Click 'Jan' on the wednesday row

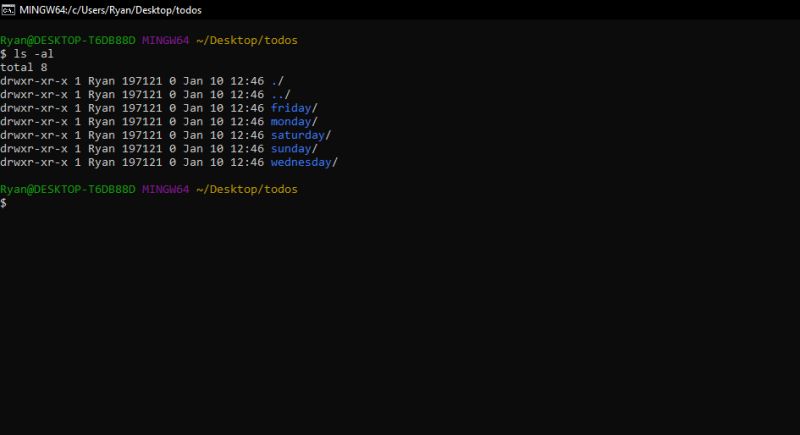click(193, 162)
